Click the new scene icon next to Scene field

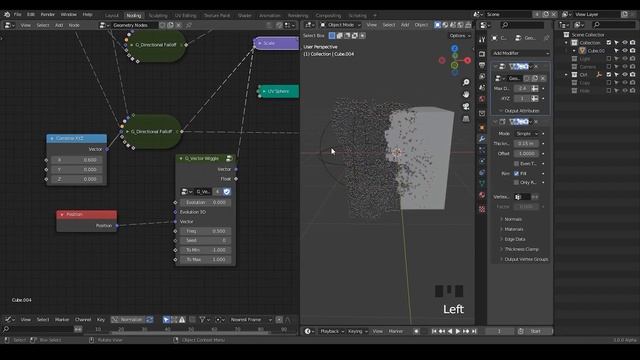pyautogui.click(x=546, y=14)
